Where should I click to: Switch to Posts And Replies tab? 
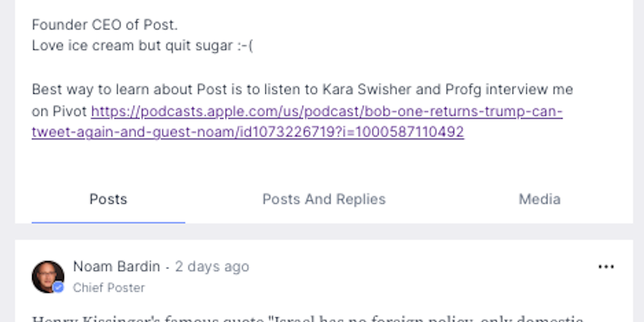click(324, 199)
